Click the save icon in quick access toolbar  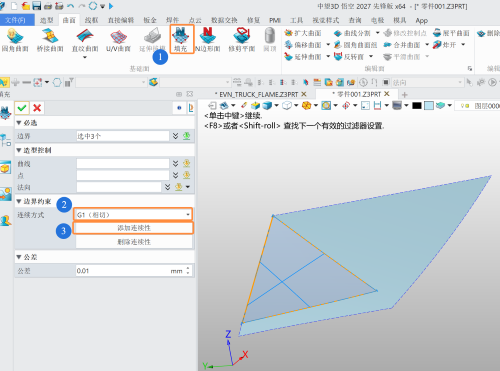pyautogui.click(x=36, y=6)
